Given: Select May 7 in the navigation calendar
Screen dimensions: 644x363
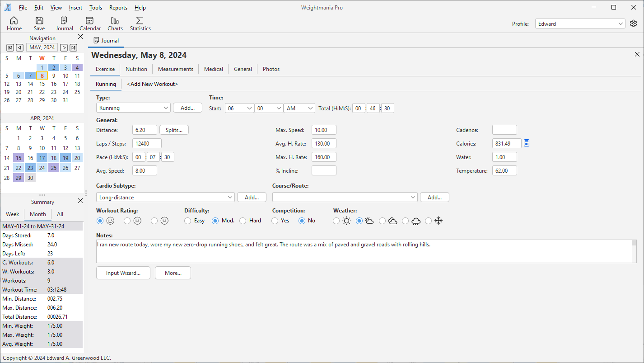Looking at the screenshot, I should pos(30,76).
